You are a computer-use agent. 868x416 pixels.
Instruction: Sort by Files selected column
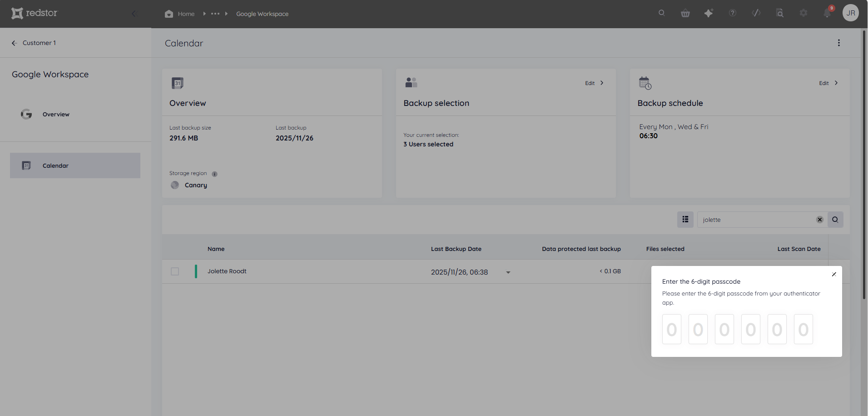tap(665, 249)
